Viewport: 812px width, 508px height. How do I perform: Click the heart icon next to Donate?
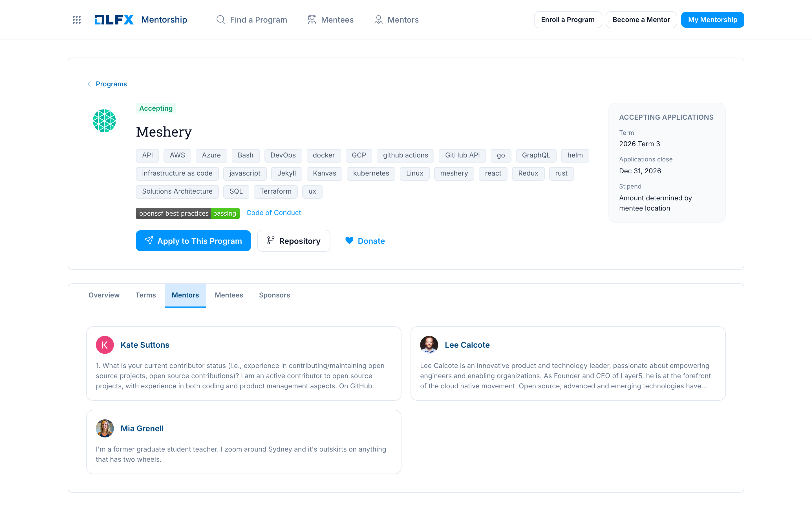[349, 240]
